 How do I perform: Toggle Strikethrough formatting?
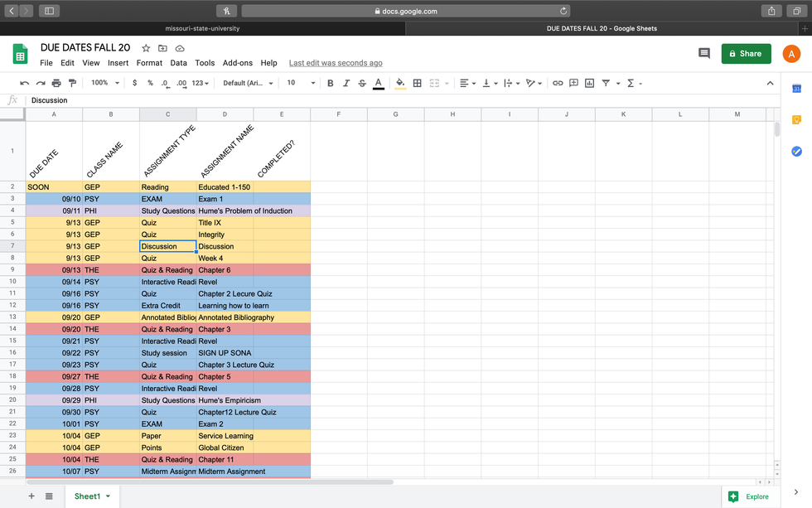pos(362,83)
